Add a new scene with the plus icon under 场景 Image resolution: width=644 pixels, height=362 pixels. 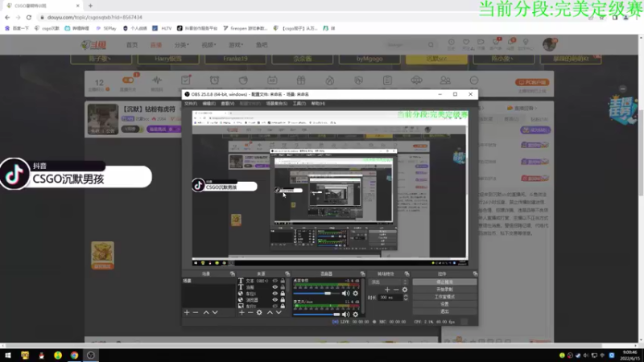click(187, 313)
